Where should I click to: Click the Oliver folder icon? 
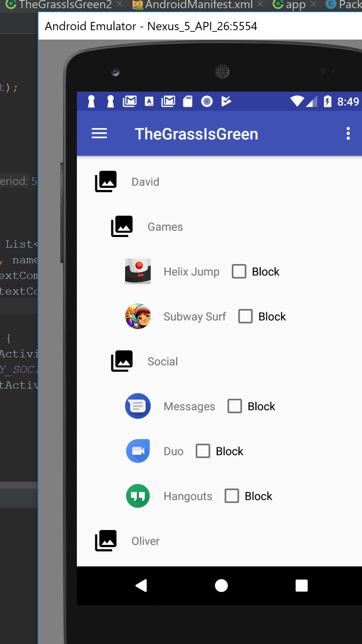106,541
